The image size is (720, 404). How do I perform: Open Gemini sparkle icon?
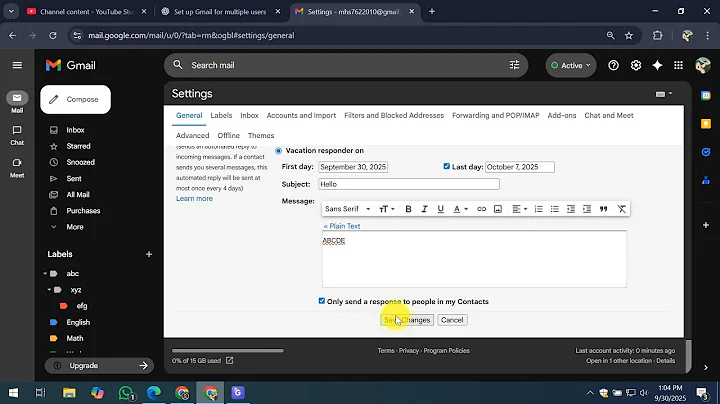pyautogui.click(x=658, y=65)
